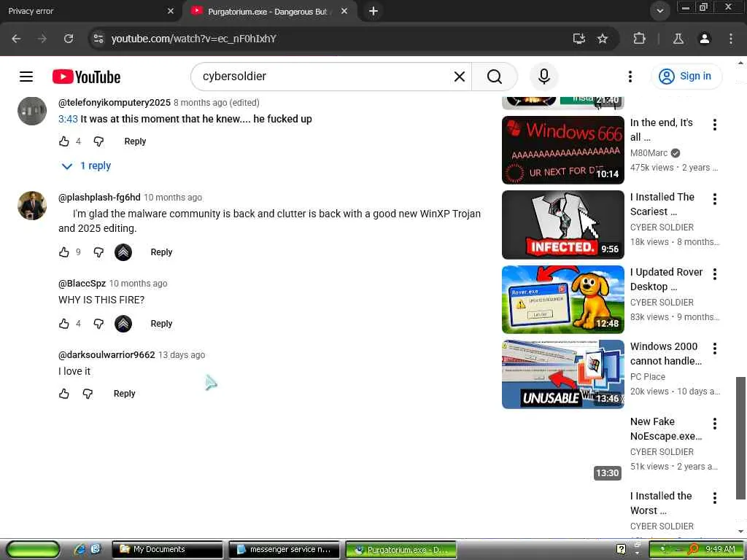747x560 pixels.
Task: Go to the YouTube home logo
Action: coord(86,77)
